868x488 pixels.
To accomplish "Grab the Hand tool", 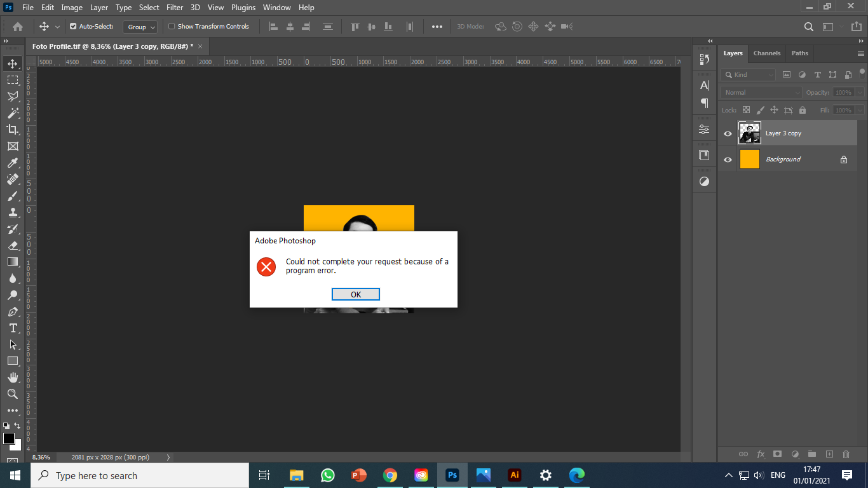I will [13, 377].
